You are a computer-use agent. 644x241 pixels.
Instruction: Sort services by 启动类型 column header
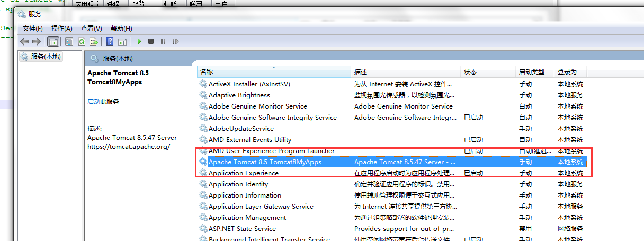[x=531, y=72]
